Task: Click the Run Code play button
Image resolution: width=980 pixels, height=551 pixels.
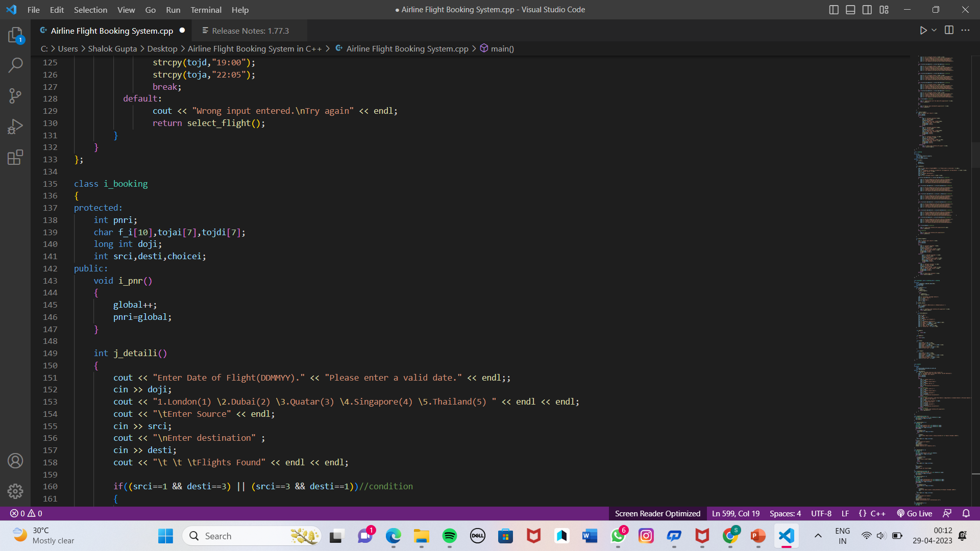Action: 923,31
